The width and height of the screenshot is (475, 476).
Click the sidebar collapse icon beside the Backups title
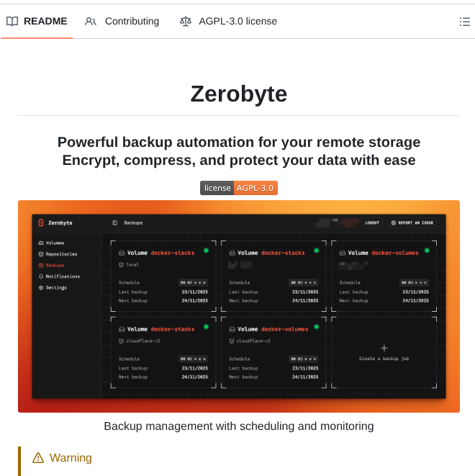(115, 223)
